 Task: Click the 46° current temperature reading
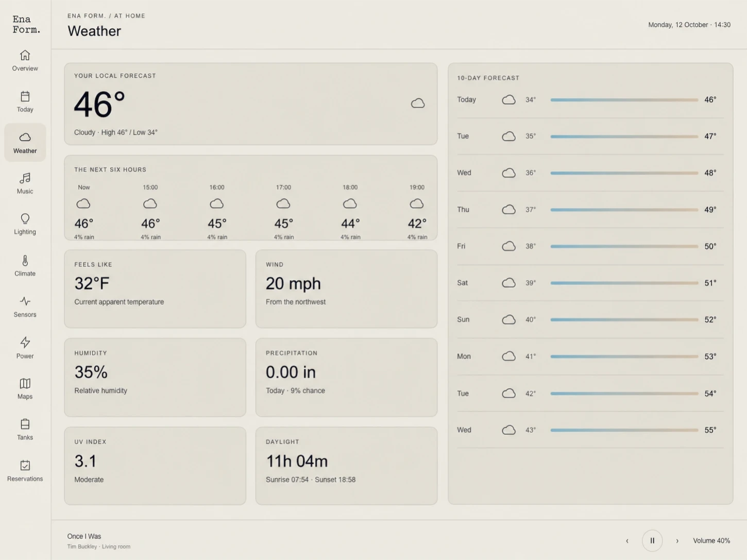pyautogui.click(x=99, y=105)
